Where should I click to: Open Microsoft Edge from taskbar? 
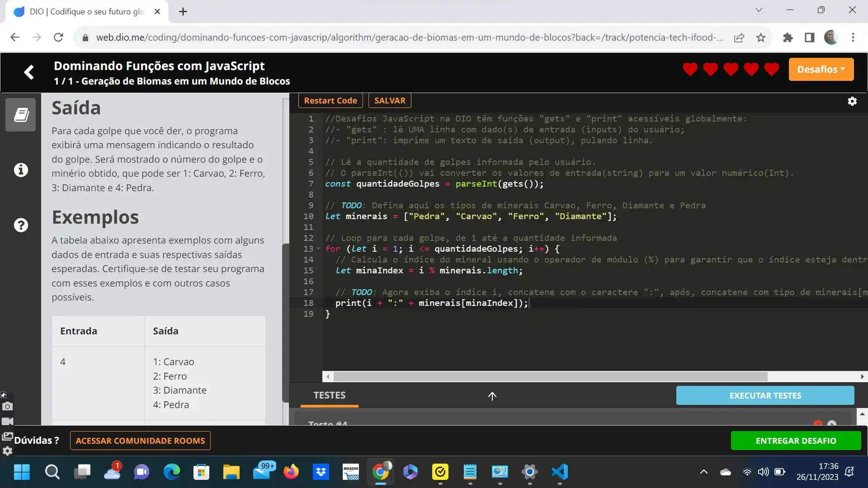coord(172,472)
